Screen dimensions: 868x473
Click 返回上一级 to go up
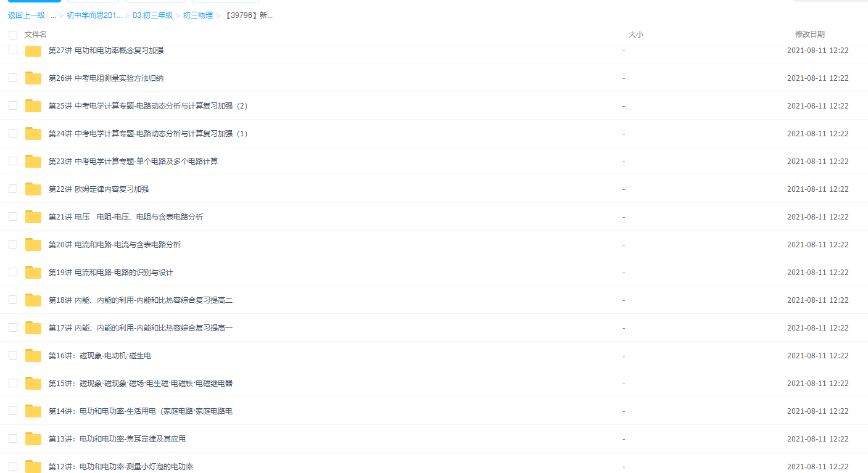pos(27,15)
